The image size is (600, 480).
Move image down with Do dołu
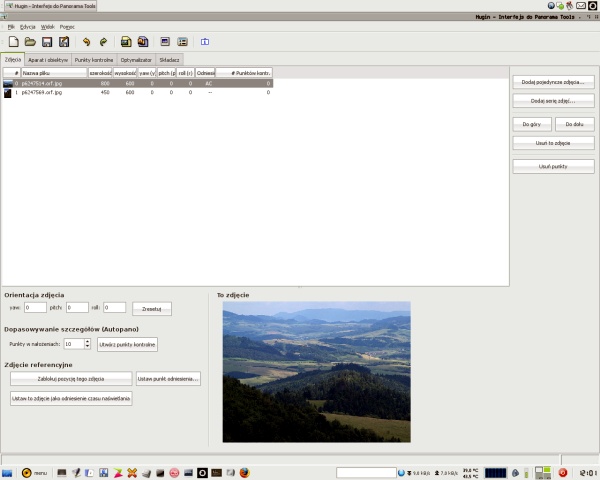574,124
